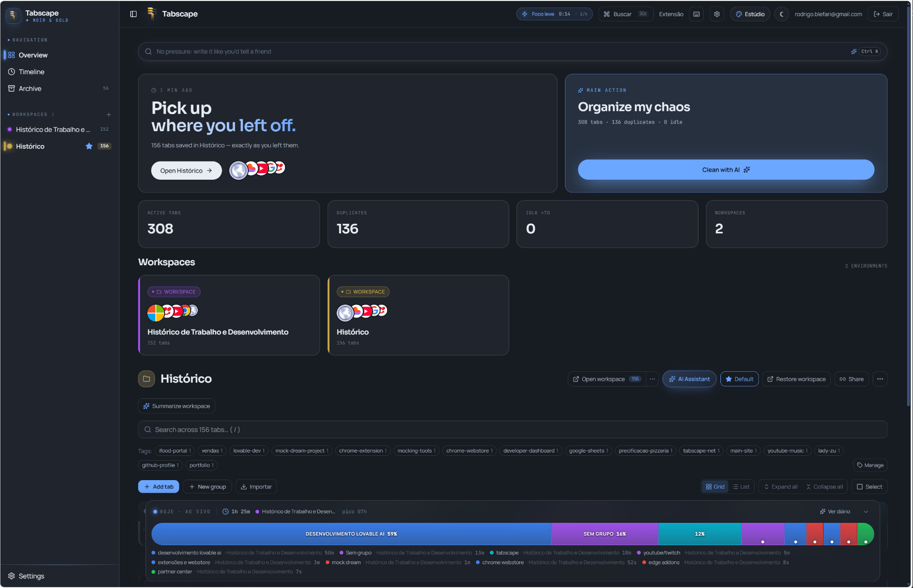The image size is (913, 588).
Task: Switch to Grid view
Action: tap(715, 487)
